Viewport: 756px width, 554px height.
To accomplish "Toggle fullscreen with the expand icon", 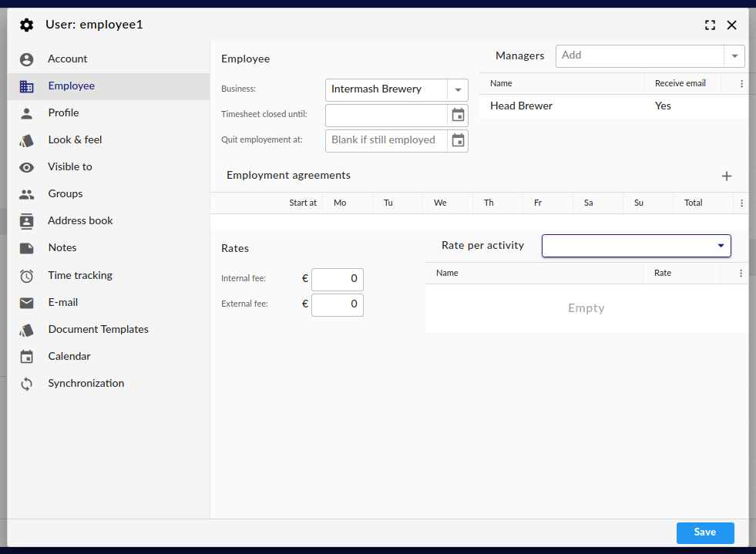I will [x=710, y=25].
